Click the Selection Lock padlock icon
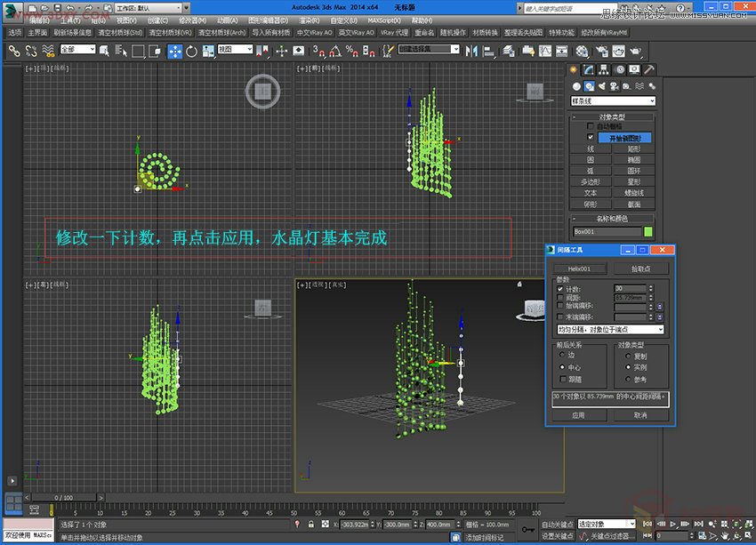This screenshot has height=545, width=756. pos(311,524)
